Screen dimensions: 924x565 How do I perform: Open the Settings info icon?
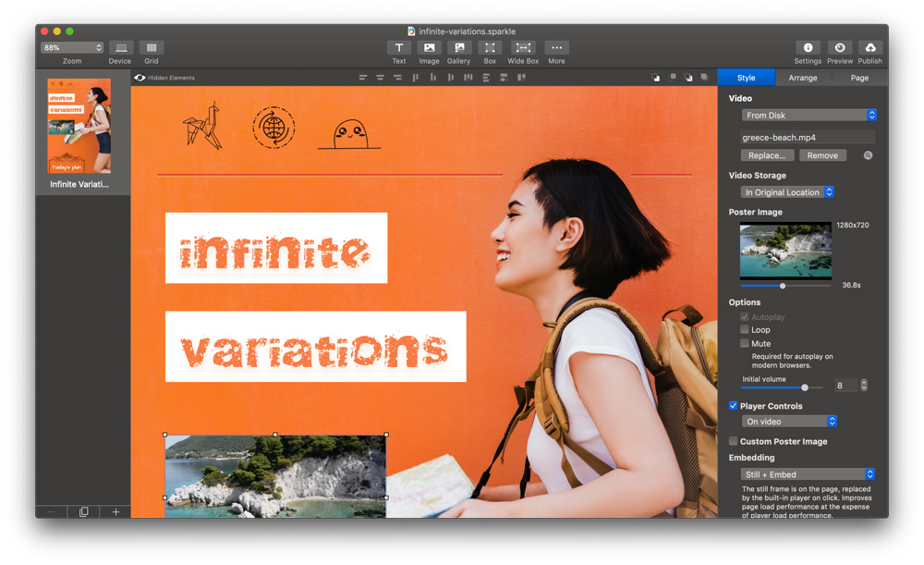tap(808, 48)
